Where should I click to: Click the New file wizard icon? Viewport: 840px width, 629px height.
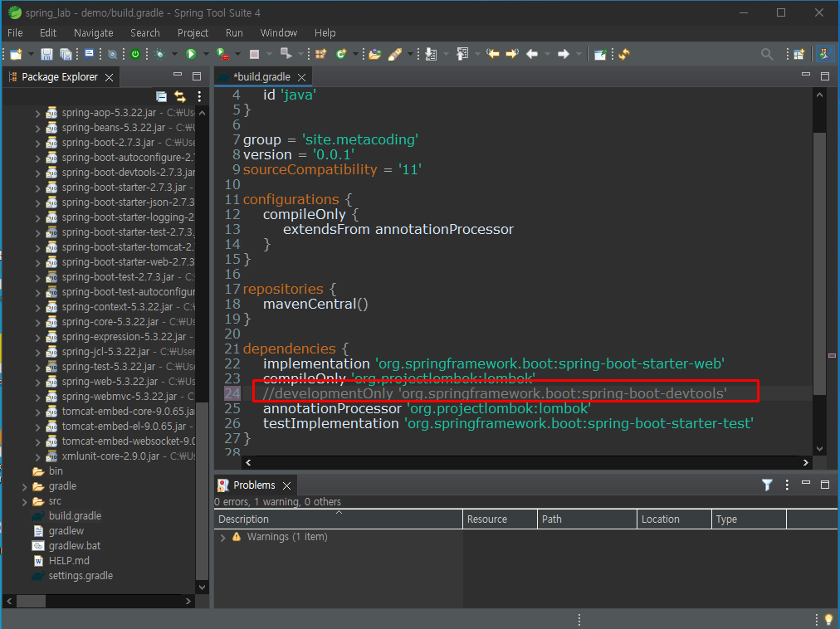pos(16,54)
